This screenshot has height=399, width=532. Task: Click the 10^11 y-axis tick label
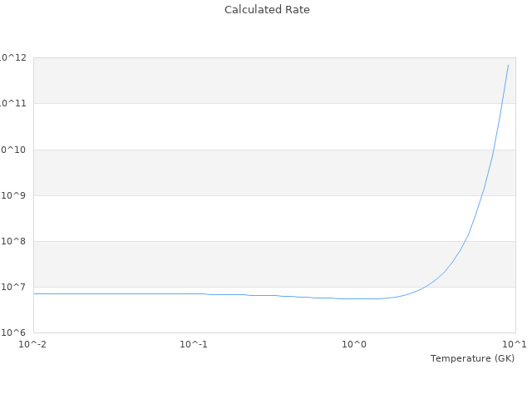(12, 103)
